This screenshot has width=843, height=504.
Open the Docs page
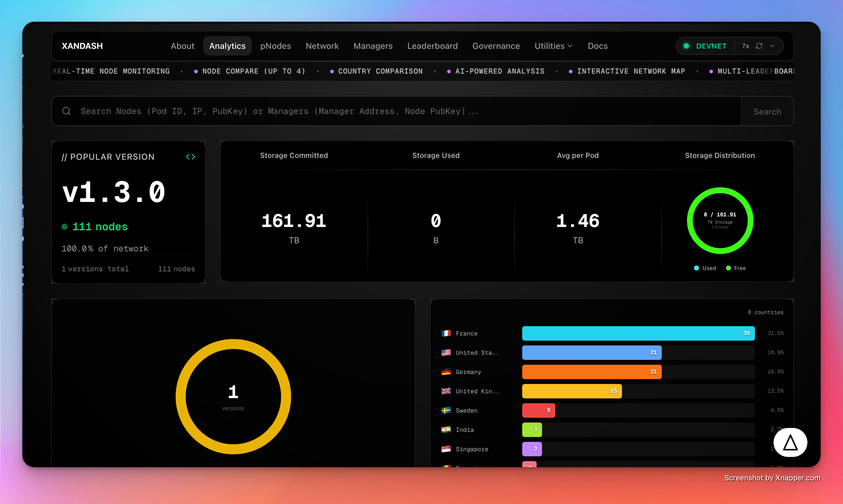coord(598,46)
